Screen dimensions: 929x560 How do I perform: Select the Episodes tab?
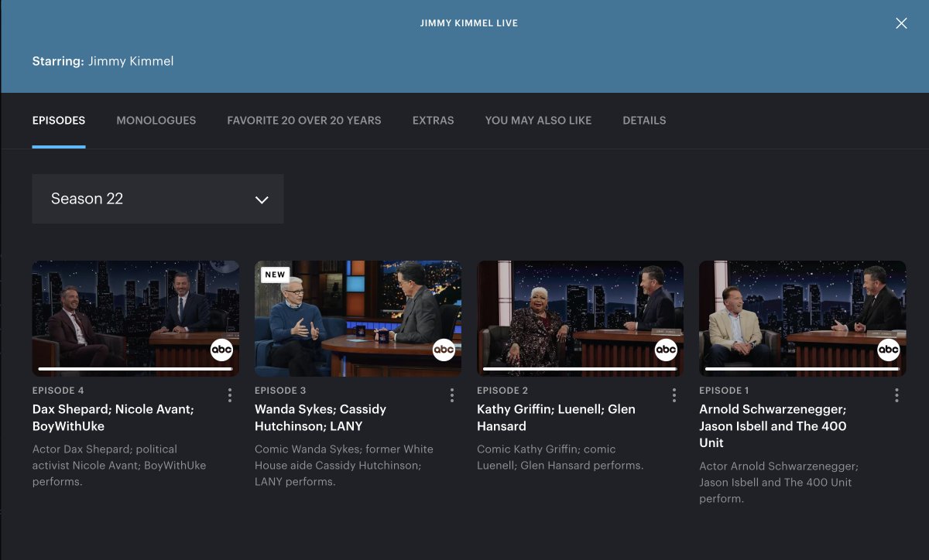click(59, 121)
